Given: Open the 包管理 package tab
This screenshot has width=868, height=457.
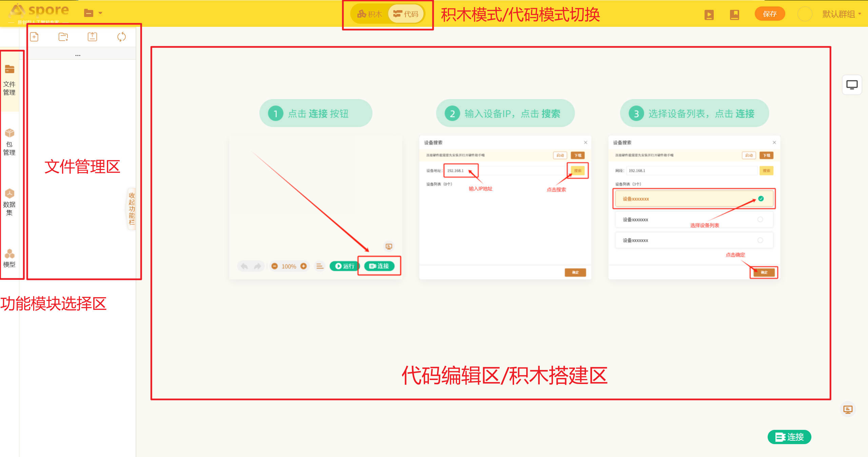Looking at the screenshot, I should [x=9, y=142].
